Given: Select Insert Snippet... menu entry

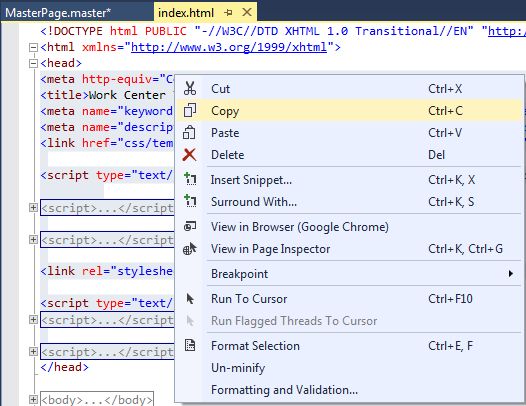Looking at the screenshot, I should [x=349, y=180].
